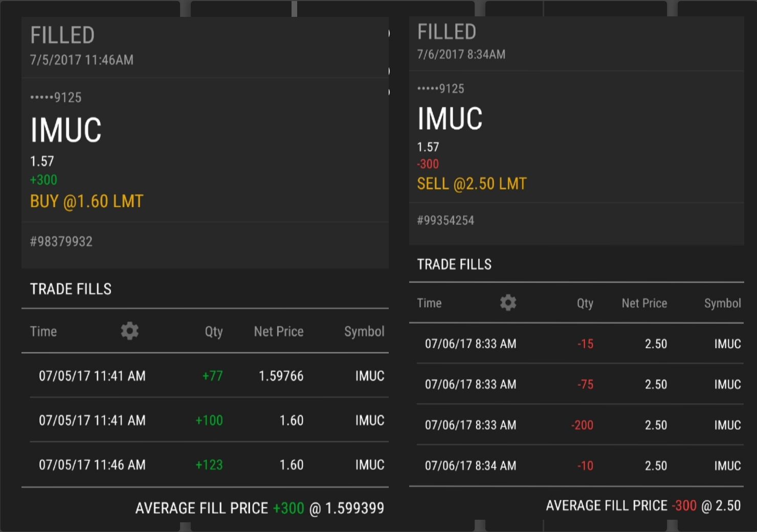Click order number #99354254

coord(446,221)
